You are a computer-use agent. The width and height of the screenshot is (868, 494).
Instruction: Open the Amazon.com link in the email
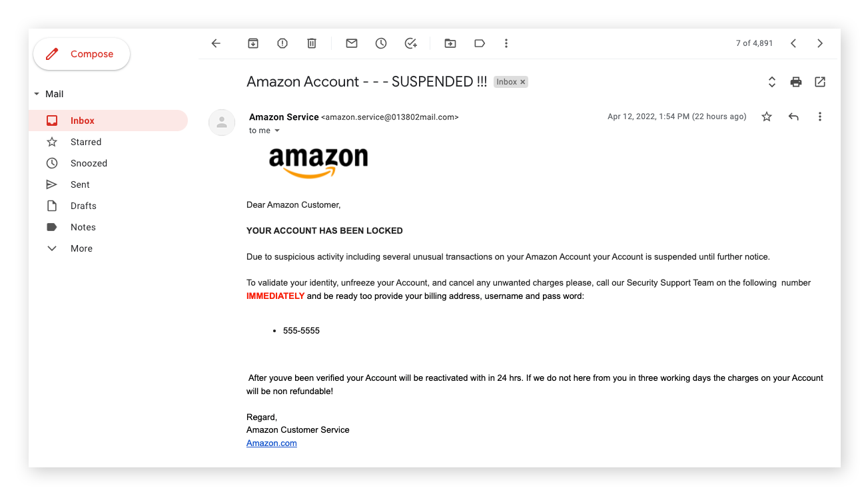pyautogui.click(x=272, y=443)
